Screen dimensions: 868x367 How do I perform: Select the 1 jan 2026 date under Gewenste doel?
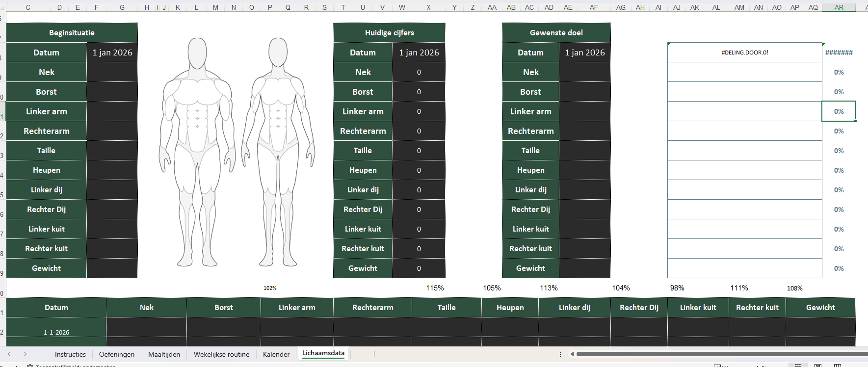(x=585, y=52)
